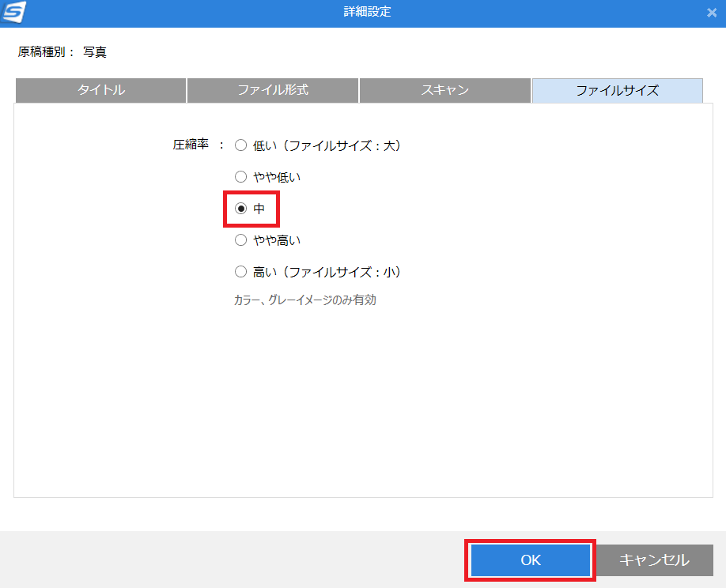
Task: Click the 原稿種別： 写真 label
Action: pyautogui.click(x=62, y=52)
